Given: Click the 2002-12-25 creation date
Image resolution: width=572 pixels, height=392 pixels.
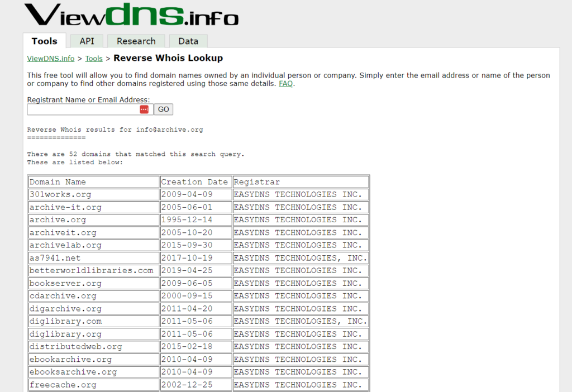Looking at the screenshot, I should click(196, 385).
